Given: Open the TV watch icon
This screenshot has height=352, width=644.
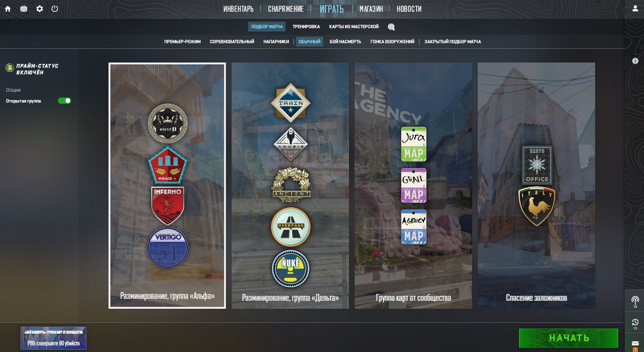Looking at the screenshot, I should point(23,9).
